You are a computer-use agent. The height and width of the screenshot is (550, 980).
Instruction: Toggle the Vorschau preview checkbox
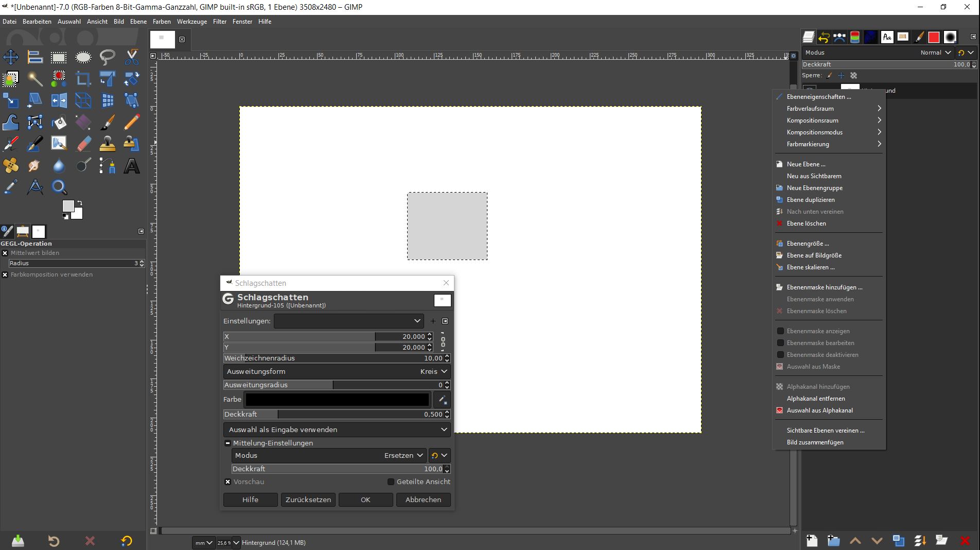[x=228, y=482]
